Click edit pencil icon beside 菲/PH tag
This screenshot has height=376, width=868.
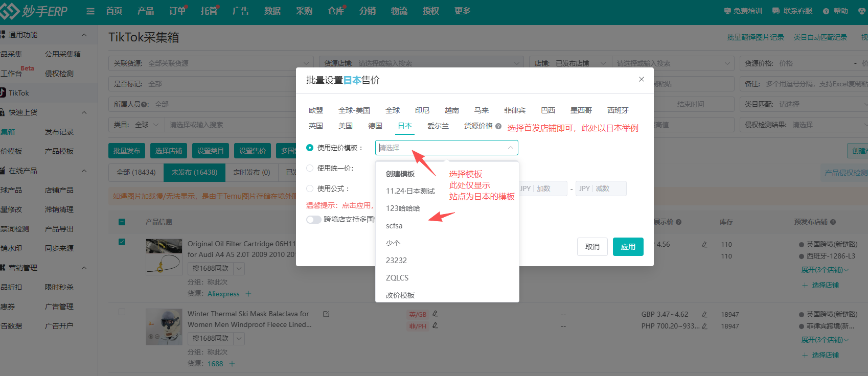pyautogui.click(x=435, y=325)
